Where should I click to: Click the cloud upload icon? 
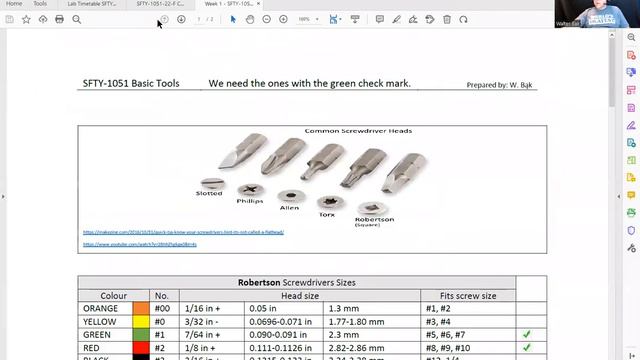(x=43, y=19)
